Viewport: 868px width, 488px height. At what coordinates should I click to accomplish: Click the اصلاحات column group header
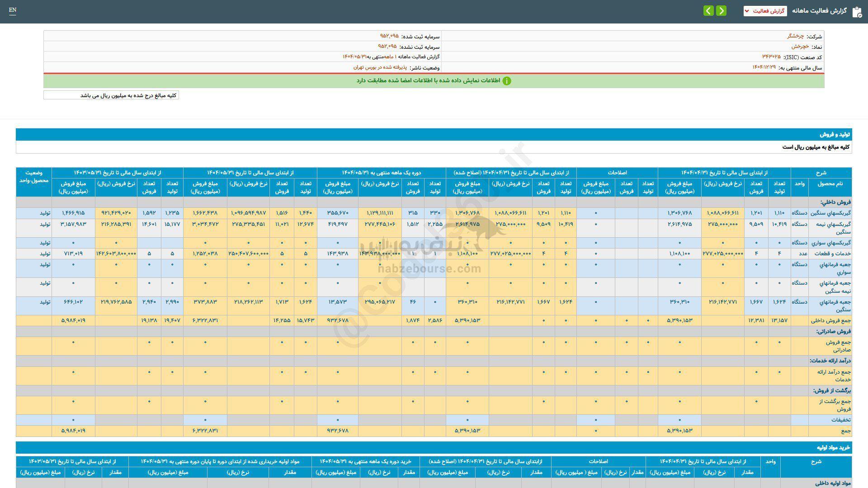click(617, 173)
